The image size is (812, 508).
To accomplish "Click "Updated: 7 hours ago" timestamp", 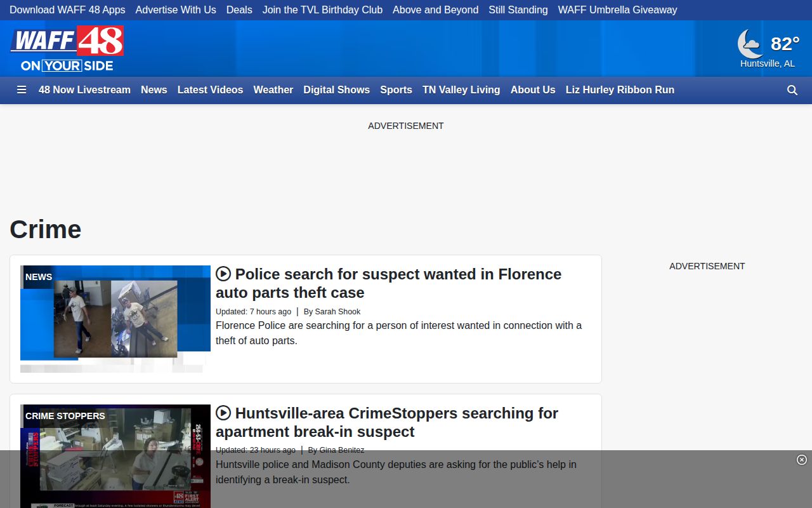I will pyautogui.click(x=253, y=312).
